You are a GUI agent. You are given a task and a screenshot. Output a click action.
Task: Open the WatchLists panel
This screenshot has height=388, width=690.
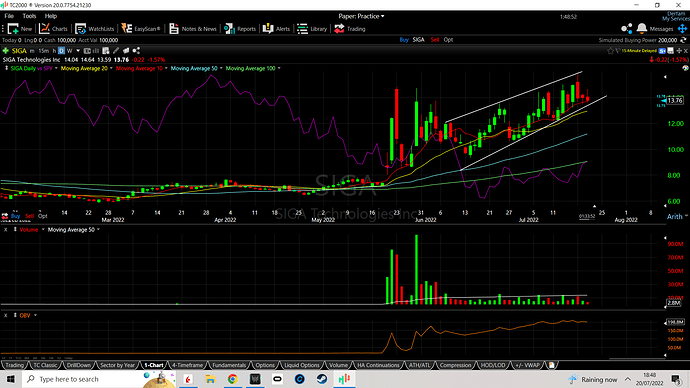94,29
